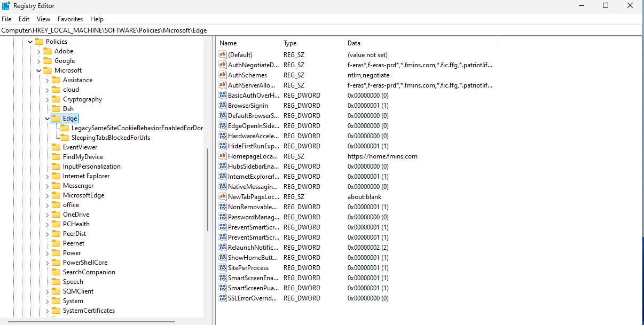The height and width of the screenshot is (325, 644).
Task: Open the File menu
Action: [6, 19]
